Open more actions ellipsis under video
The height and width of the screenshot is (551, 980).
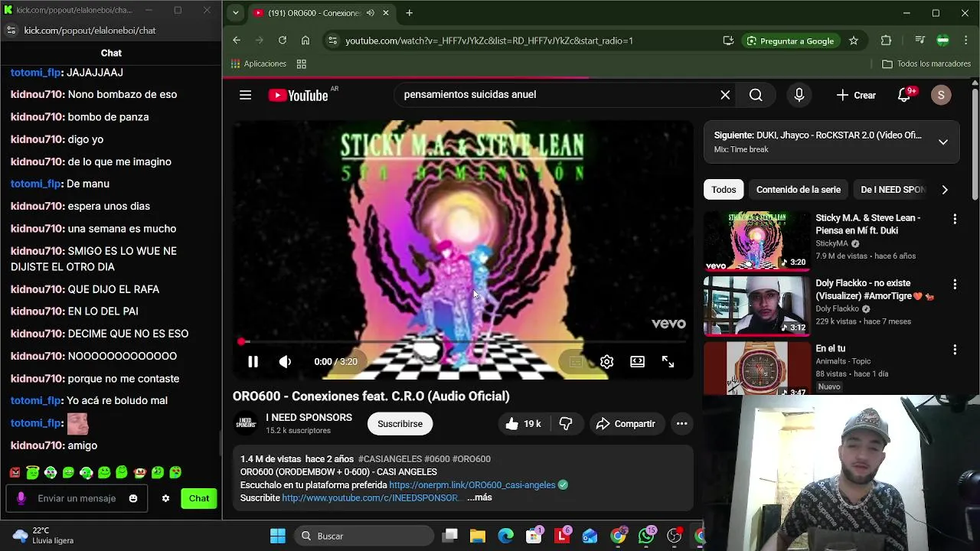(x=681, y=424)
